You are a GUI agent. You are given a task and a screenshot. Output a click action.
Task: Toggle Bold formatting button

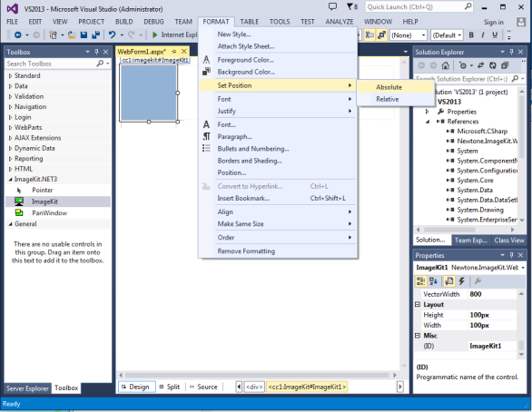coord(471,34)
